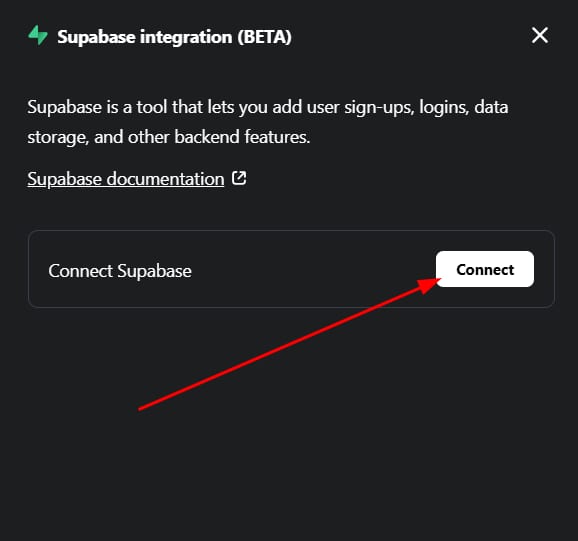This screenshot has height=541, width=578.
Task: Click the empty dark area below the card
Action: [x=289, y=461]
